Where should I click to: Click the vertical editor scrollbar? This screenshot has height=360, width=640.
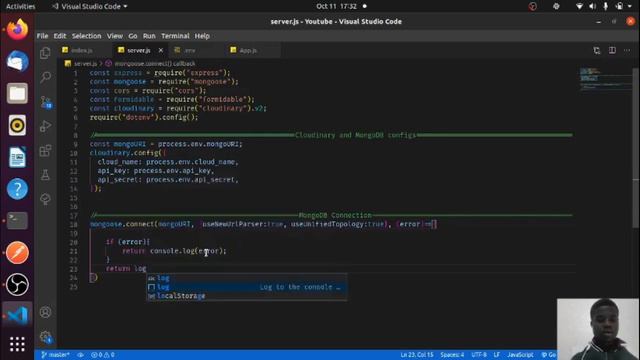(636, 147)
